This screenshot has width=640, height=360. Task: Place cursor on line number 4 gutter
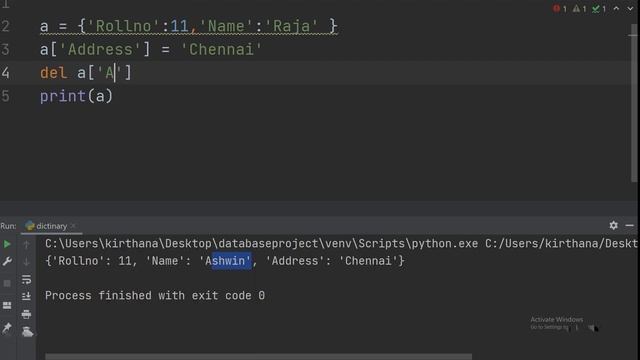pos(5,73)
